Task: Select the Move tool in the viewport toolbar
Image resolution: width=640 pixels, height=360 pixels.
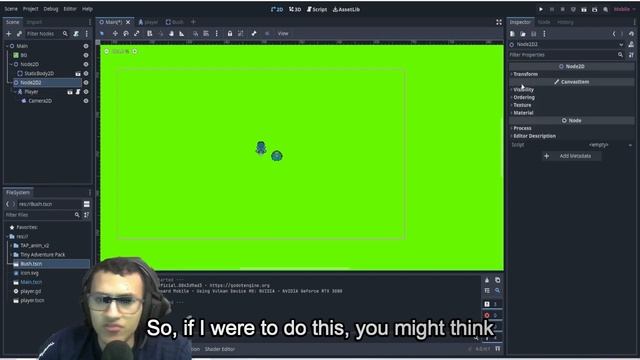Action: tap(115, 33)
